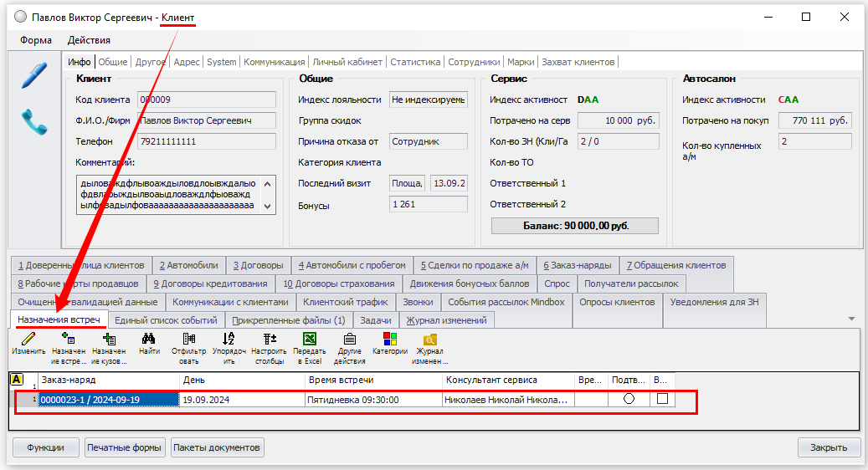The image size is (868, 470).
Task: Select the Подтв. radio circle in row
Action: pos(629,399)
